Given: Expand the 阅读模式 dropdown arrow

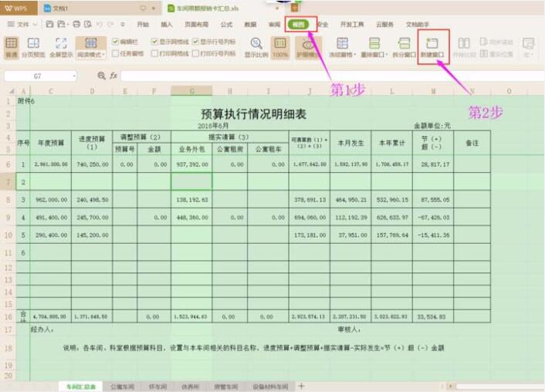Looking at the screenshot, I should (x=103, y=55).
